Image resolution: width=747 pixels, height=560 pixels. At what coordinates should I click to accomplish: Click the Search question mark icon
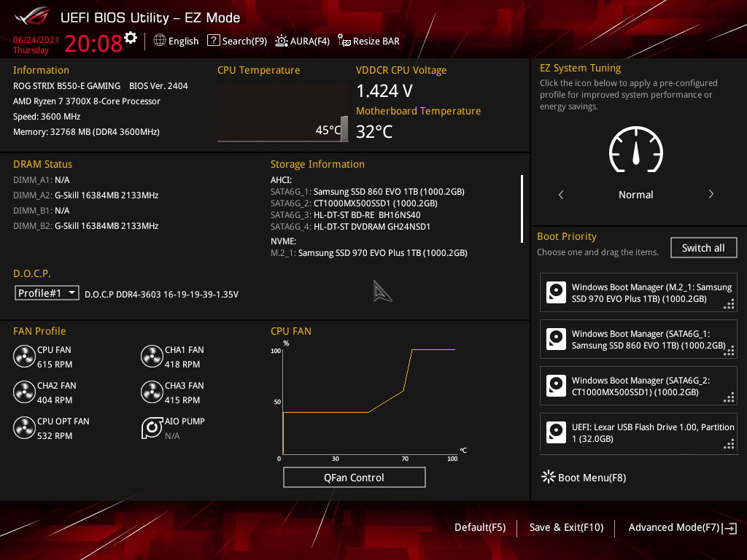click(214, 41)
